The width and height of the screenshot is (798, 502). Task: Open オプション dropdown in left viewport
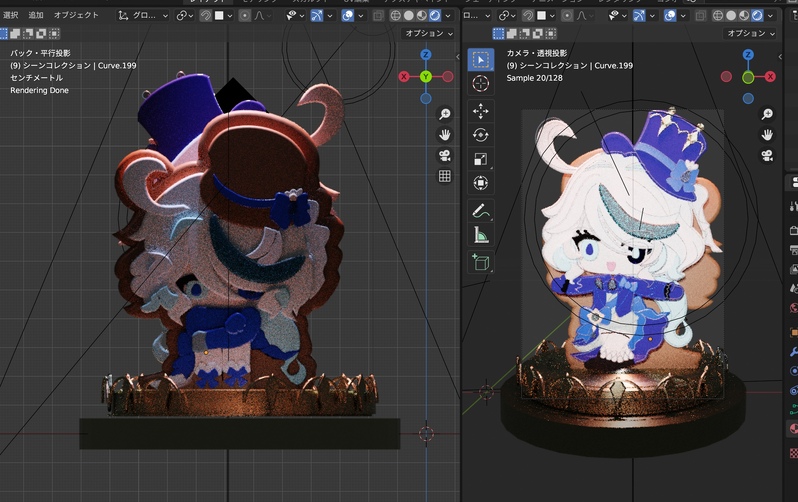(428, 34)
